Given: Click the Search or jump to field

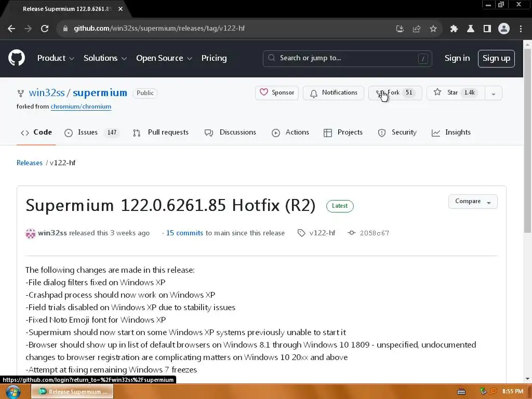Looking at the screenshot, I should (347, 58).
